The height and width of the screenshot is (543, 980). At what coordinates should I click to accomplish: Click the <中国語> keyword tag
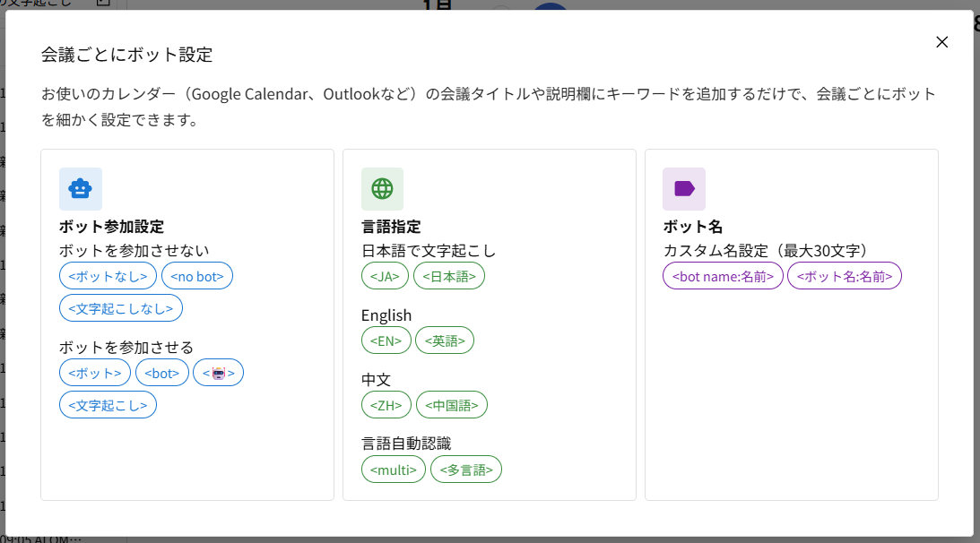(x=452, y=405)
